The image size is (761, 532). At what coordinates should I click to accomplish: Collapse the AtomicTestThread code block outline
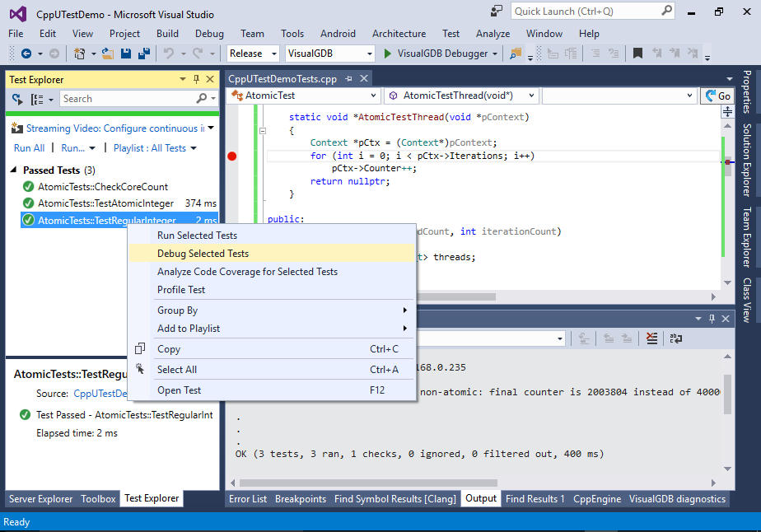pos(263,131)
